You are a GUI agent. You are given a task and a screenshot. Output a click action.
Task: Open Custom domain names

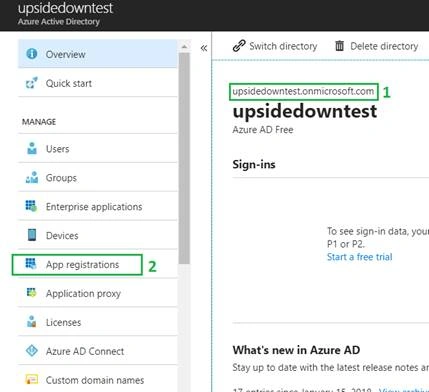[97, 380]
